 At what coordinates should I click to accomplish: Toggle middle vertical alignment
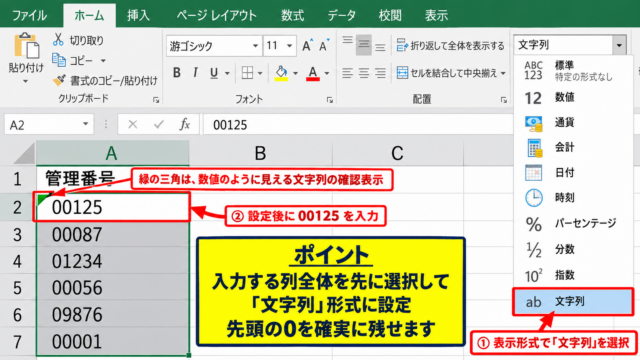[x=364, y=45]
